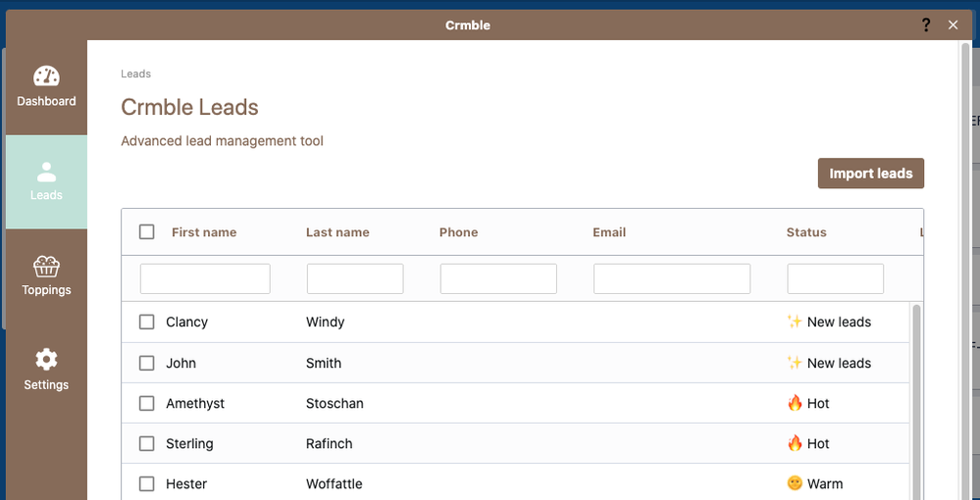
Task: Click Hot status text for Sterling
Action: pyautogui.click(x=818, y=444)
